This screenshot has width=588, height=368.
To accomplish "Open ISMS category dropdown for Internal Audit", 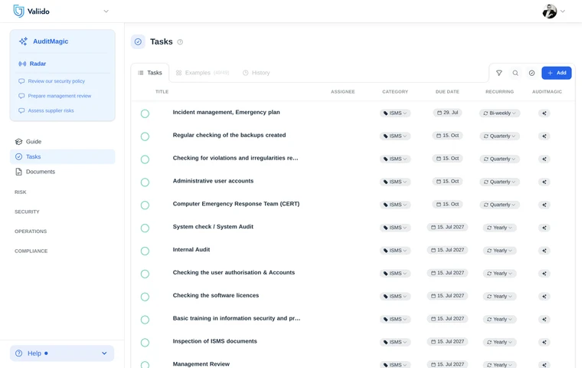I will 395,251.
